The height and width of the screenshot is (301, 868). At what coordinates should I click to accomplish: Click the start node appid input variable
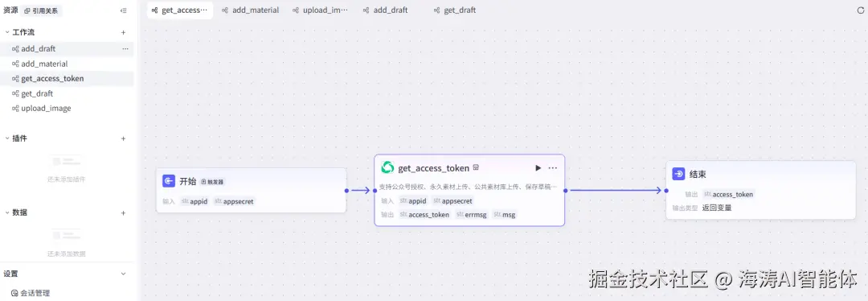(x=194, y=201)
